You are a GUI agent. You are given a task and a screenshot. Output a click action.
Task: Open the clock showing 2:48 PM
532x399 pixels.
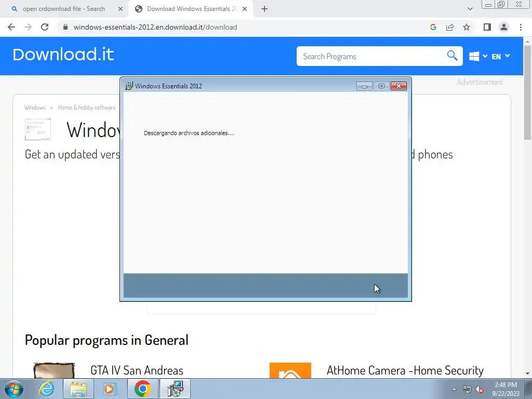click(x=506, y=389)
